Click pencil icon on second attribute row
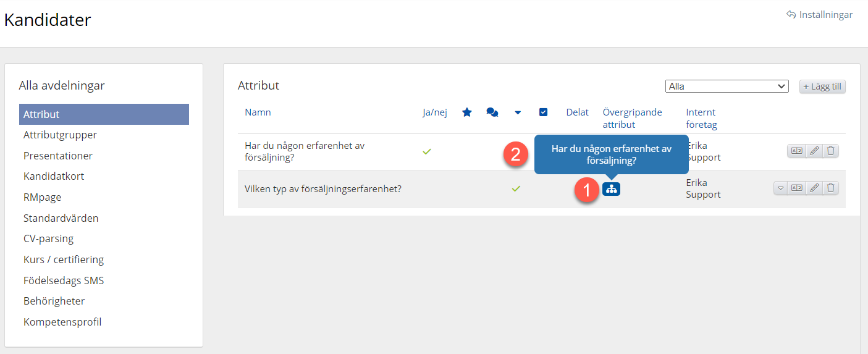 (x=814, y=188)
